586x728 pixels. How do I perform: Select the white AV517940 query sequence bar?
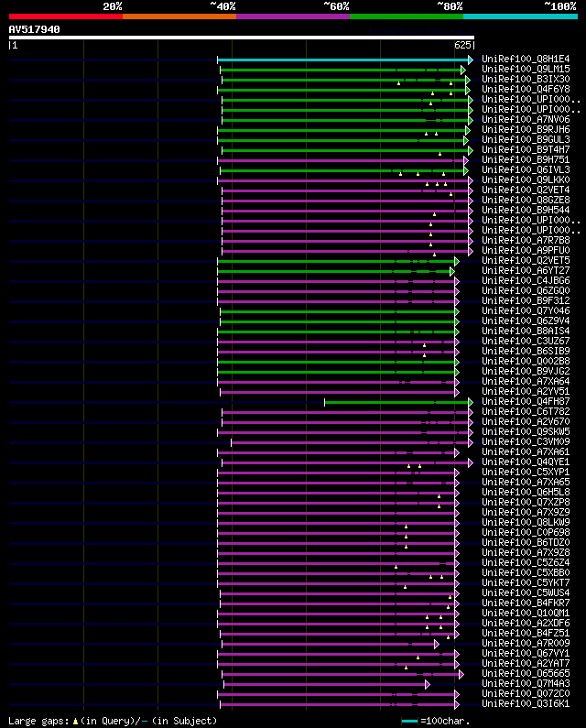[x=242, y=38]
